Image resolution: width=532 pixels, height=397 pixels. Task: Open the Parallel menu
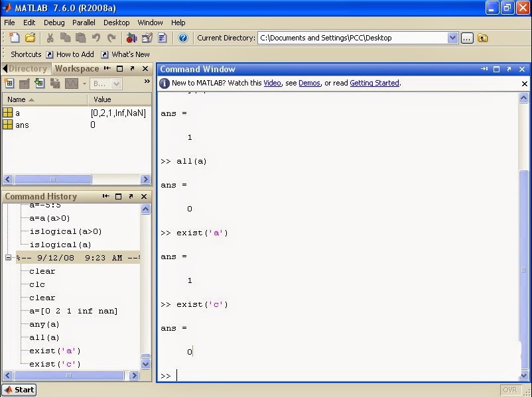84,23
